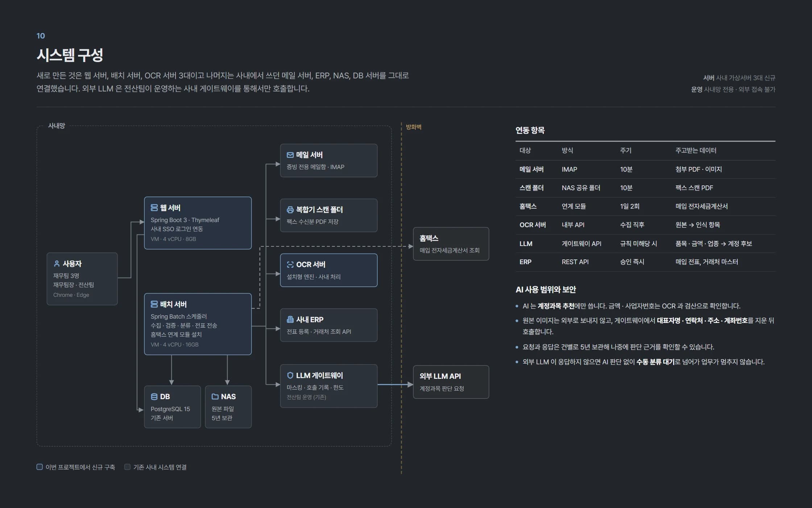Click the 대상 column header

pyautogui.click(x=525, y=150)
